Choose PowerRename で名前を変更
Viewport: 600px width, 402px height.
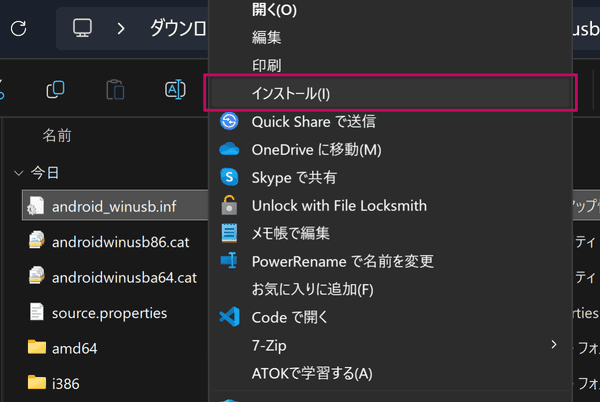point(390,261)
